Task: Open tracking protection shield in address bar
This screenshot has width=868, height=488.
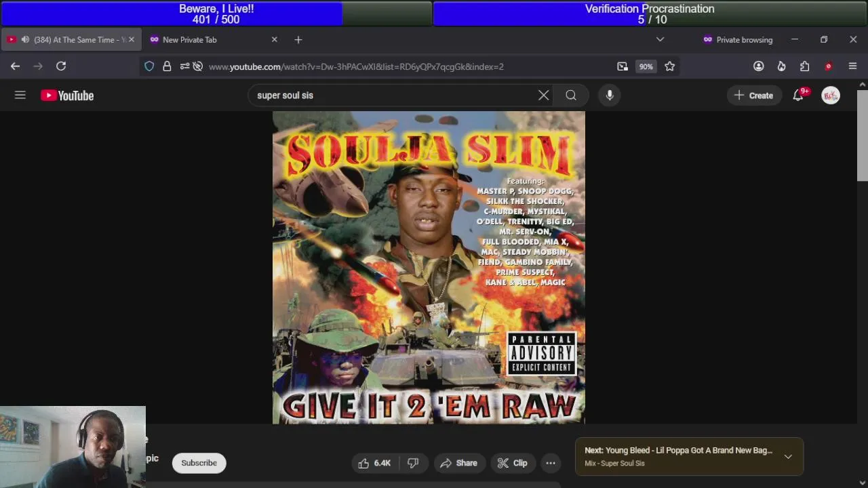Action: [x=149, y=66]
